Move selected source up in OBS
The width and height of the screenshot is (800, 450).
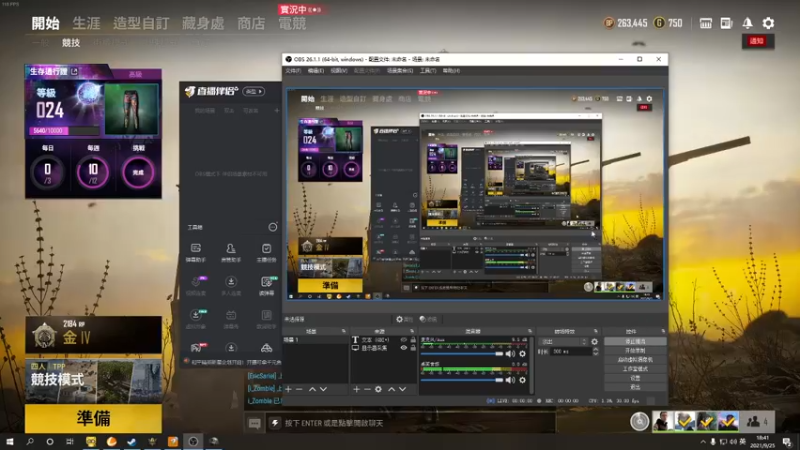[x=391, y=389]
